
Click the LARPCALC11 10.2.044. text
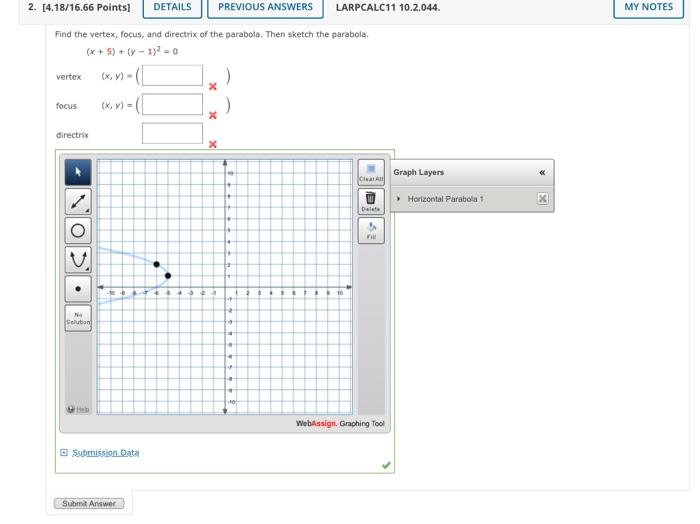point(388,8)
